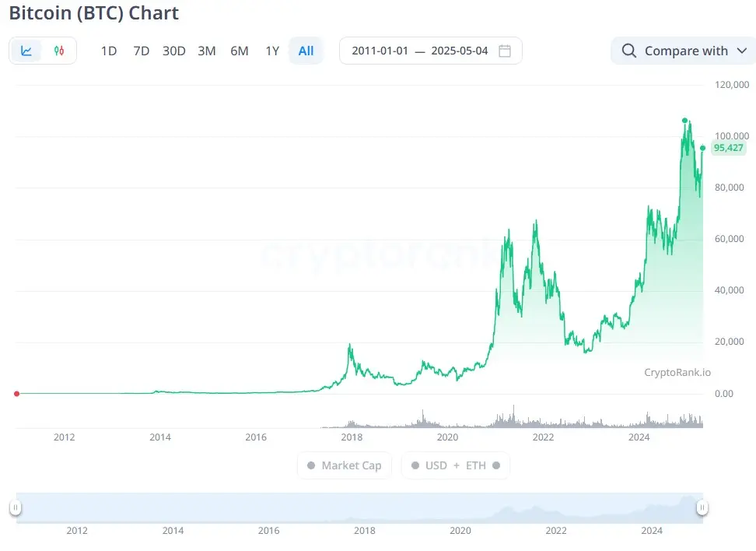Click the green current price dot
The image size is (756, 551).
click(x=703, y=148)
